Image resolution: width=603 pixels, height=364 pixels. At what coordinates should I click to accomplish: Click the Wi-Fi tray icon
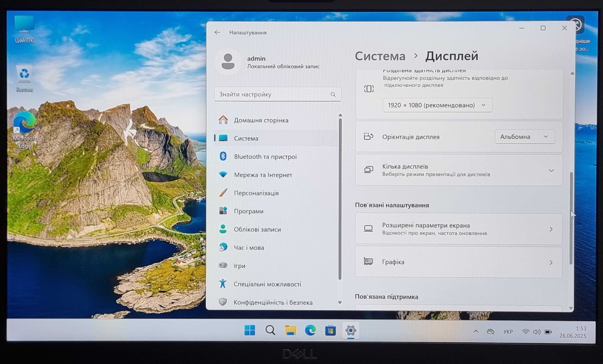(525, 332)
